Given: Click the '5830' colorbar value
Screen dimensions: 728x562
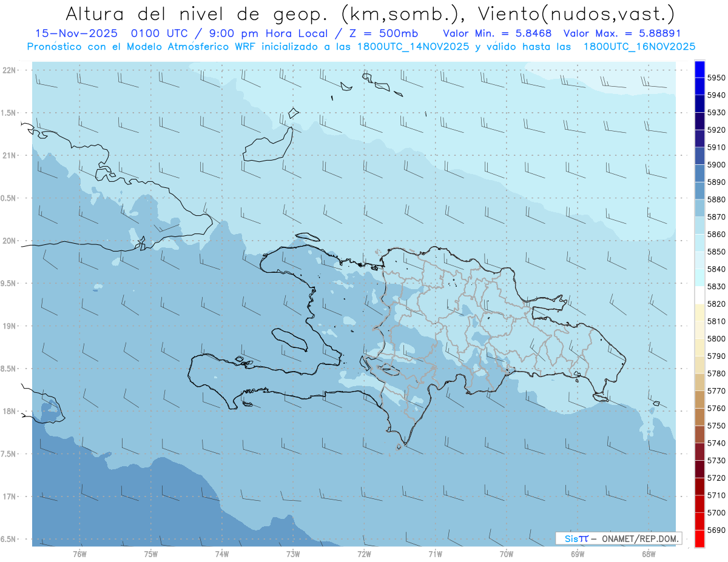Looking at the screenshot, I should (716, 286).
